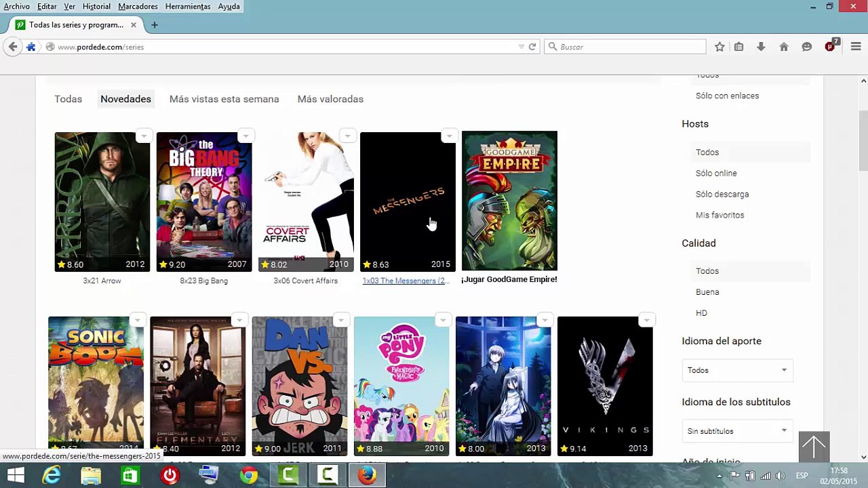Image resolution: width=868 pixels, height=488 pixels.
Task: Open the dropdown arrow on Vikings poster
Action: point(647,320)
